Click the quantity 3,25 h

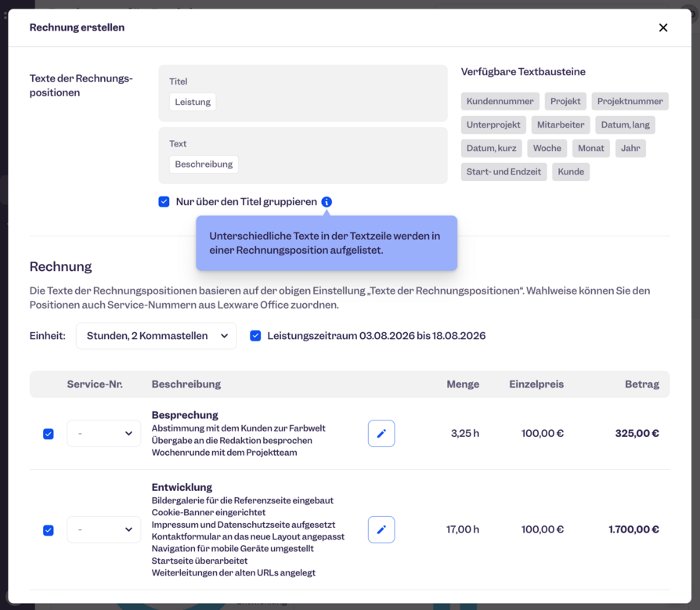pyautogui.click(x=465, y=433)
